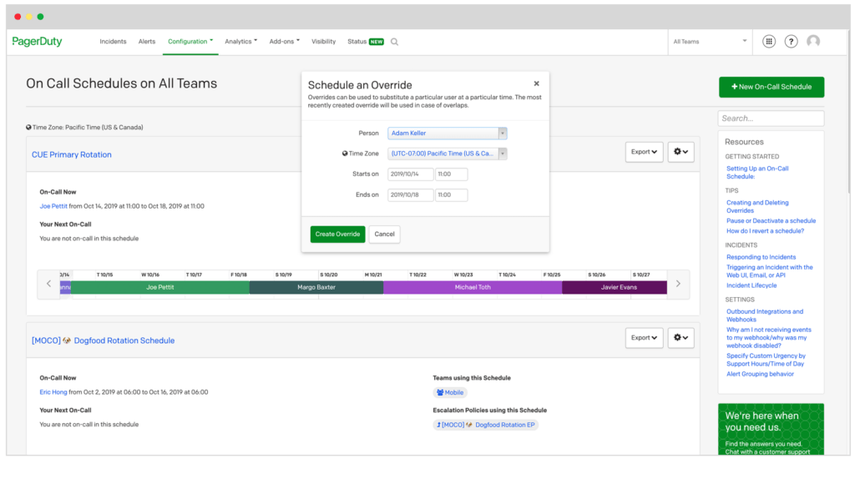
Task: Select the Javier Evans timeline shift
Action: 615,287
